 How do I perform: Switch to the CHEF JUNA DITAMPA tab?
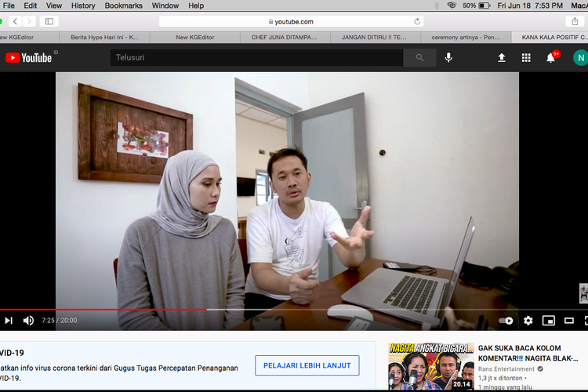coord(284,37)
